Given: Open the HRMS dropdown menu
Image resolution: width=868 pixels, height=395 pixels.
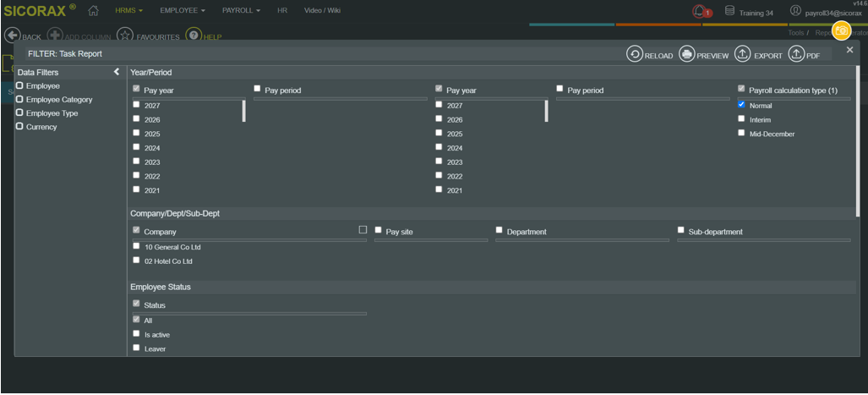Looking at the screenshot, I should (129, 10).
